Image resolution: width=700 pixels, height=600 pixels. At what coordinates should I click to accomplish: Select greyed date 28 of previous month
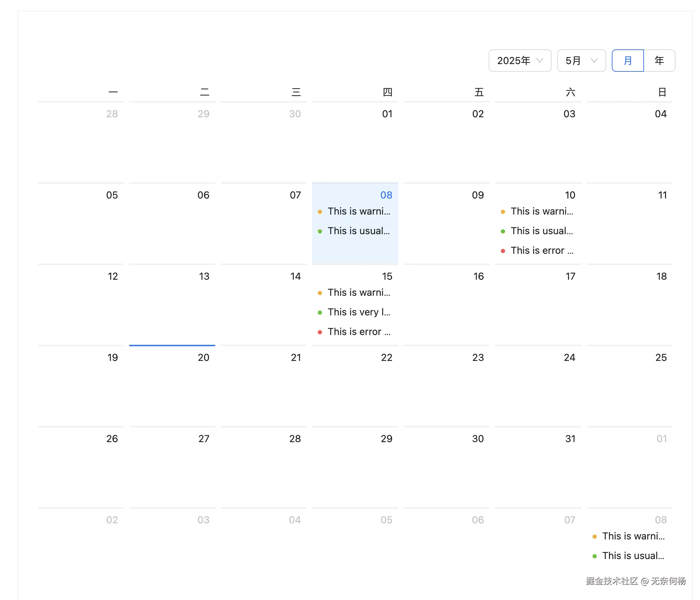[x=112, y=114]
